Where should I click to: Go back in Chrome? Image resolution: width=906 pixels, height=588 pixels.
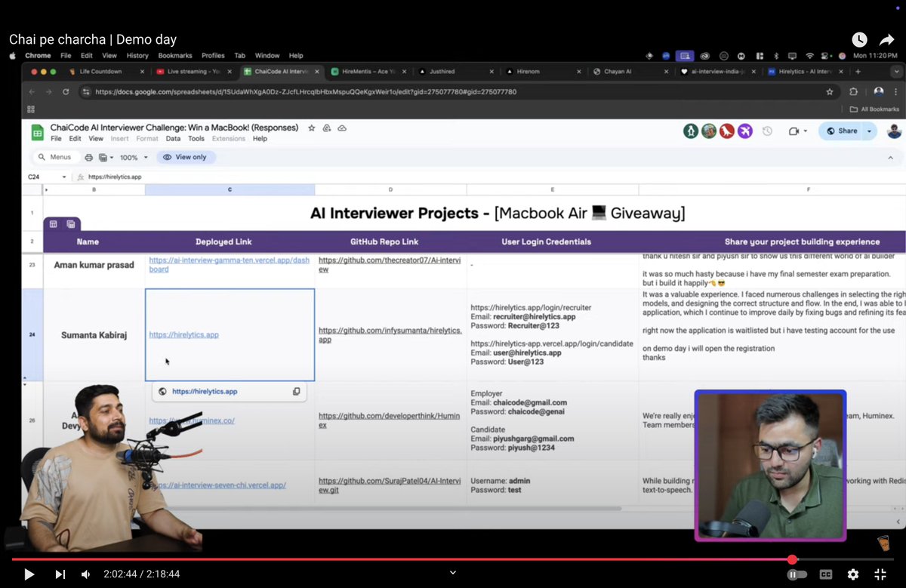[x=32, y=91]
